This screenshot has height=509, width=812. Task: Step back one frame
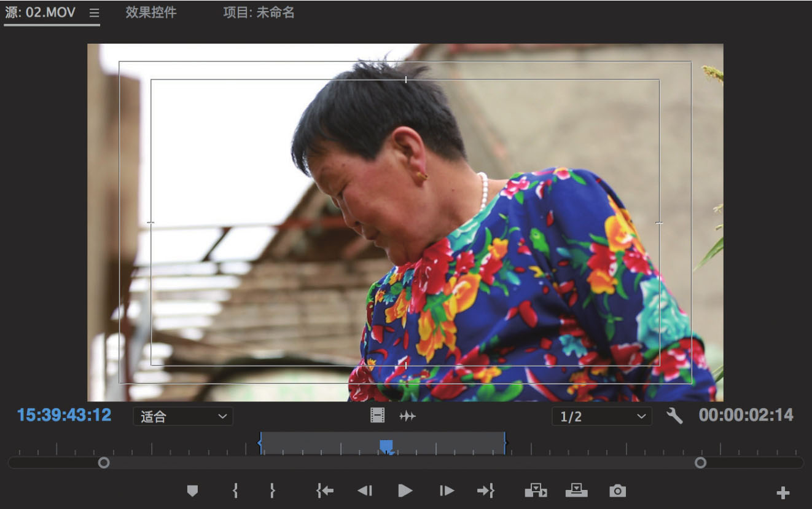(x=365, y=491)
